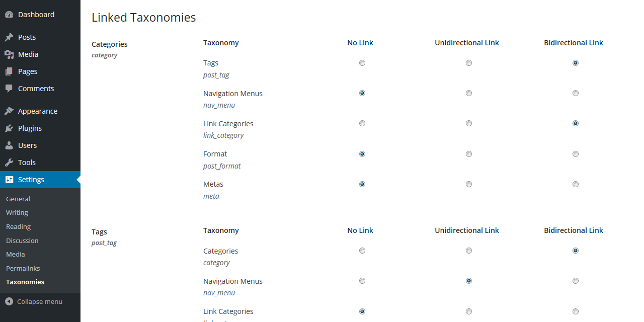Open the Taxonomies settings submenu item
644x322 pixels.
click(25, 282)
